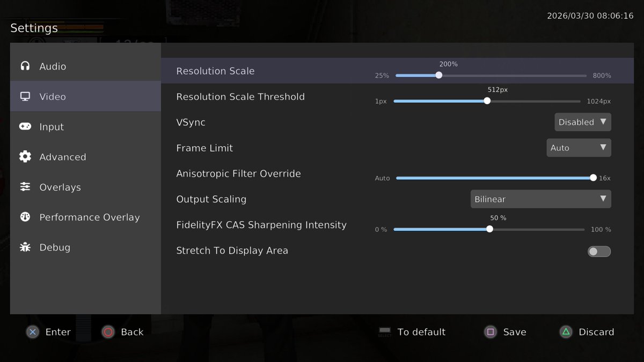Click the Resolution Scale slider handle
Screen dimensions: 644x362
(438, 76)
